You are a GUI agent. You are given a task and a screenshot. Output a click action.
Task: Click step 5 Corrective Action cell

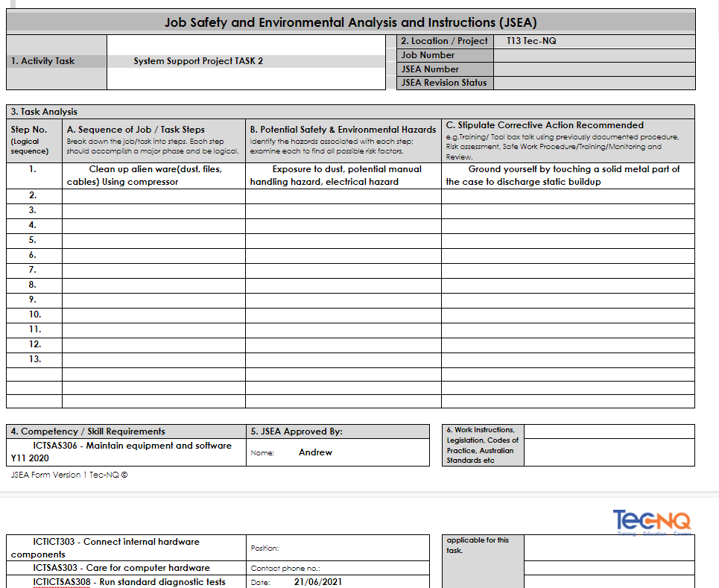coord(568,240)
